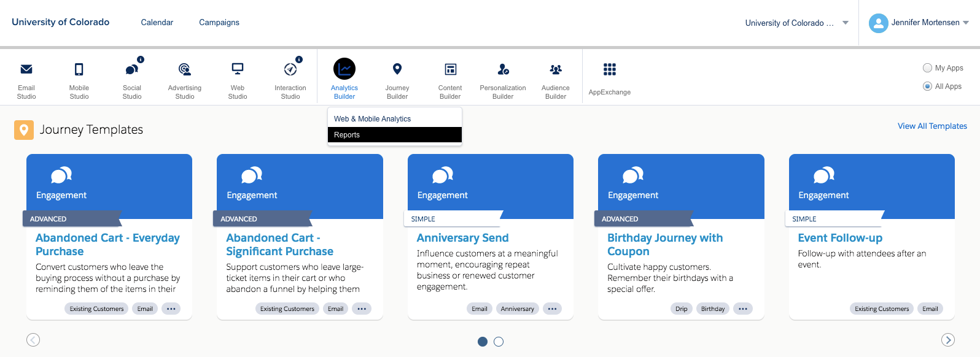Open Abandoned Cart - Significant Purchase template
This screenshot has width=980, height=357.
(x=279, y=244)
